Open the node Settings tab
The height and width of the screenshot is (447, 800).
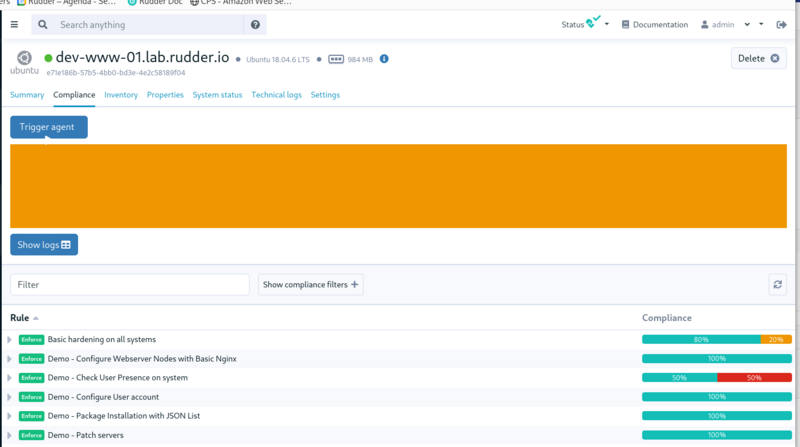[x=325, y=95]
